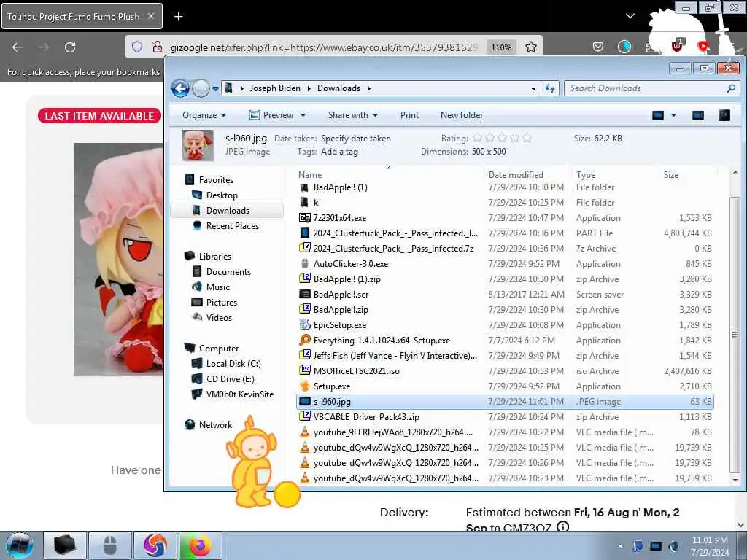Screen dimensions: 747x560
Task: Open the recent locations dropdown next to Forward
Action: tap(215, 88)
